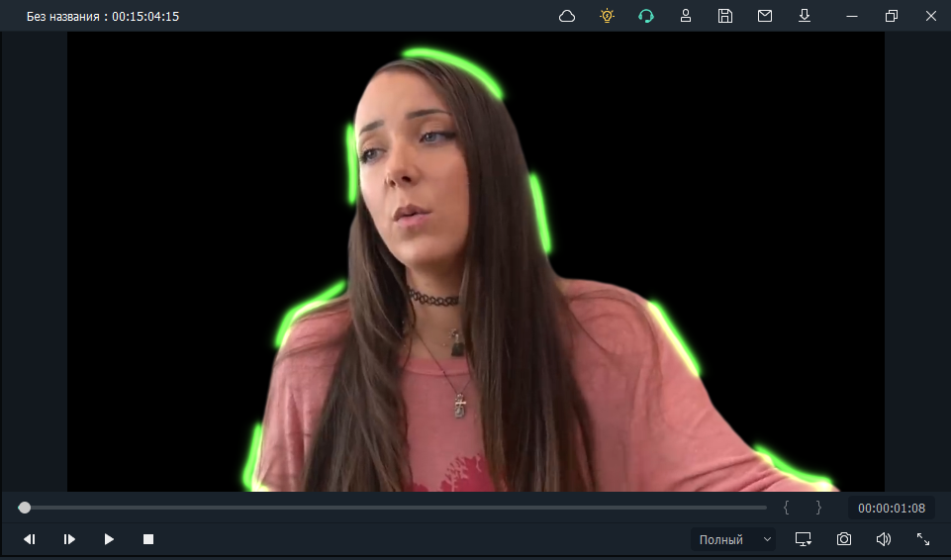Click the video preview frame

click(x=475, y=261)
